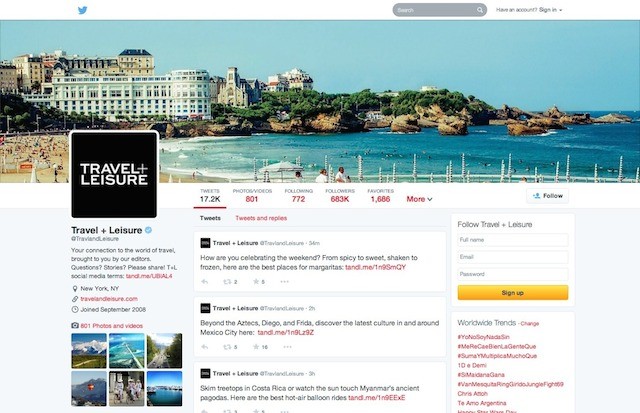Expand the More dropdown in profile stats
Image resolution: width=640 pixels, height=413 pixels.
(419, 199)
